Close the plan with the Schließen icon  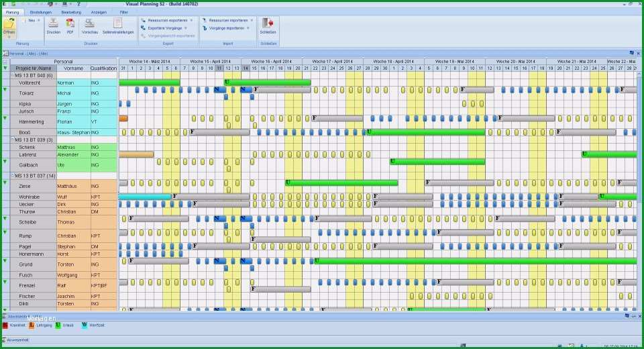click(268, 23)
